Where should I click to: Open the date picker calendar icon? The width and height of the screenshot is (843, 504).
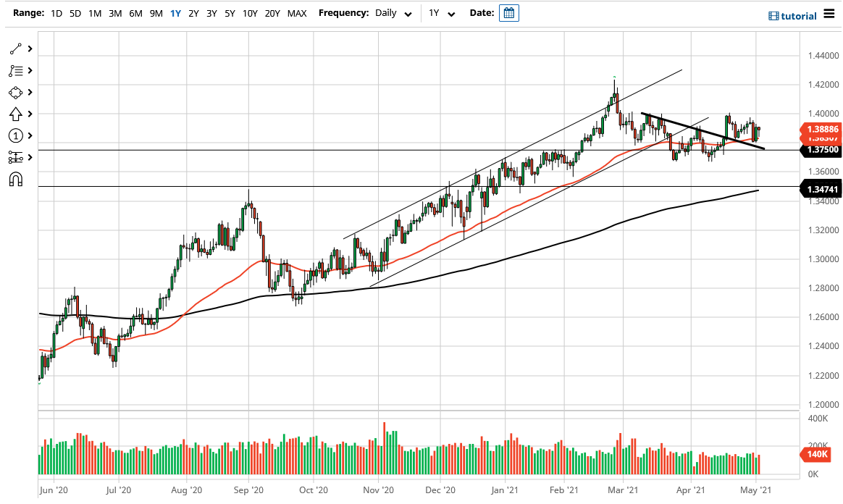click(x=508, y=13)
